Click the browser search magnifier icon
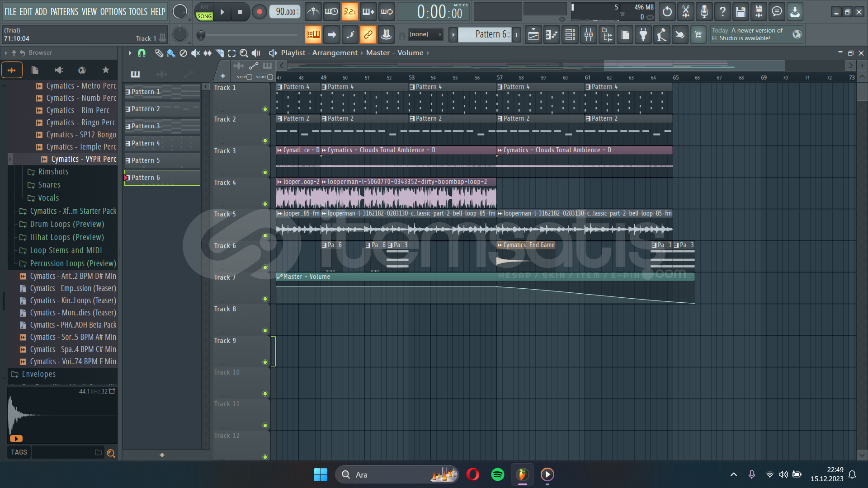 [x=111, y=453]
